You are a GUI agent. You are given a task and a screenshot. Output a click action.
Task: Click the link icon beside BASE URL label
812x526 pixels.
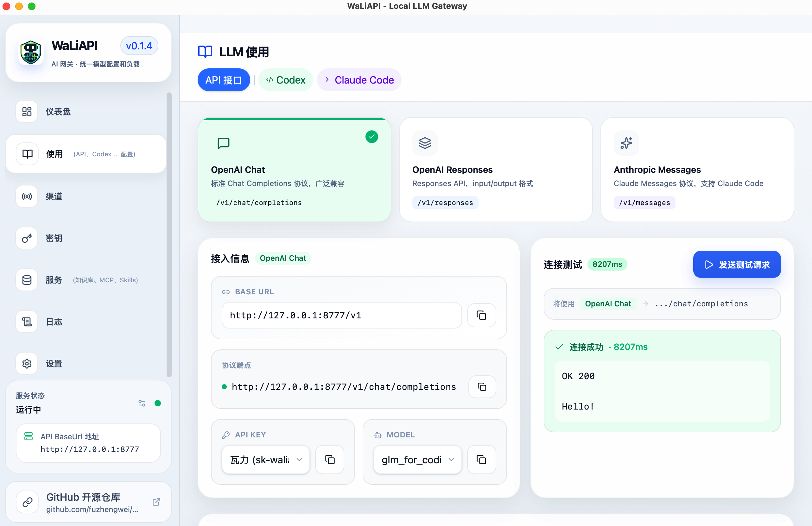pyautogui.click(x=225, y=292)
